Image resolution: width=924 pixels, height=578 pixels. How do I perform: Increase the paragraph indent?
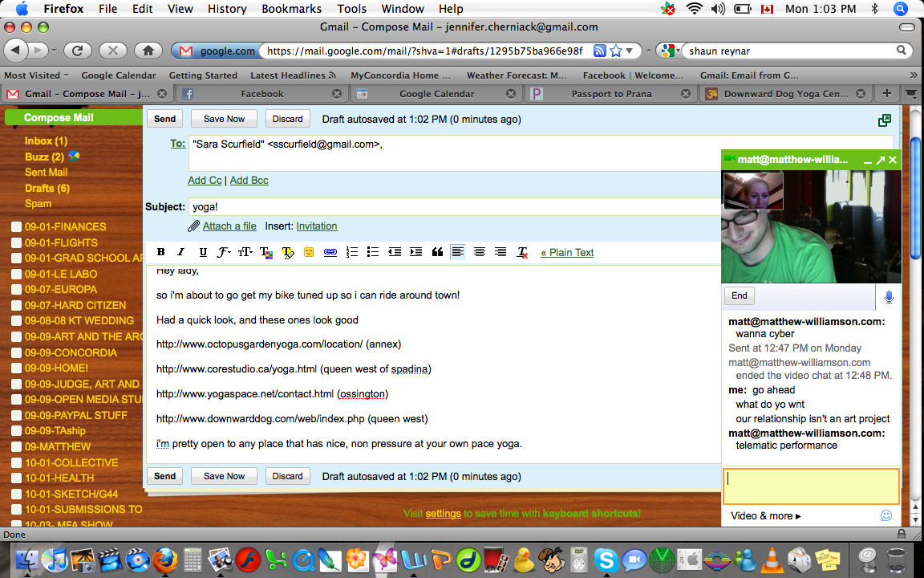(416, 252)
